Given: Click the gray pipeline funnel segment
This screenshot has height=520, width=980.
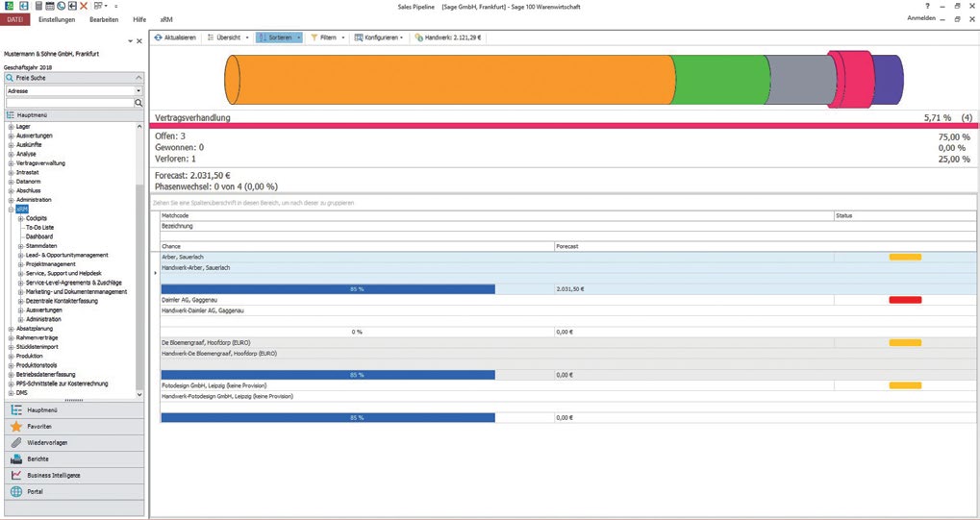Looking at the screenshot, I should (800, 80).
